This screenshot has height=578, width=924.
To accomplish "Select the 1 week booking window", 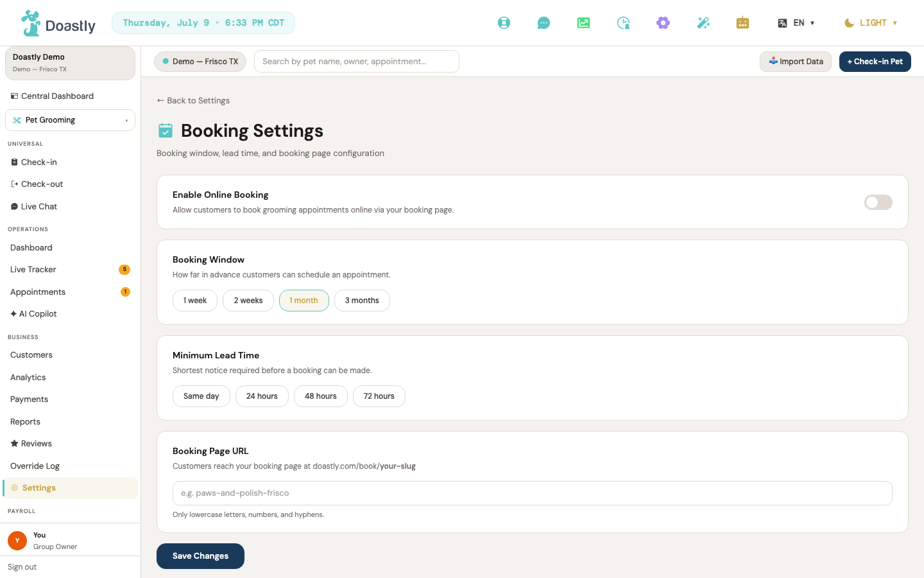I will (x=195, y=301).
